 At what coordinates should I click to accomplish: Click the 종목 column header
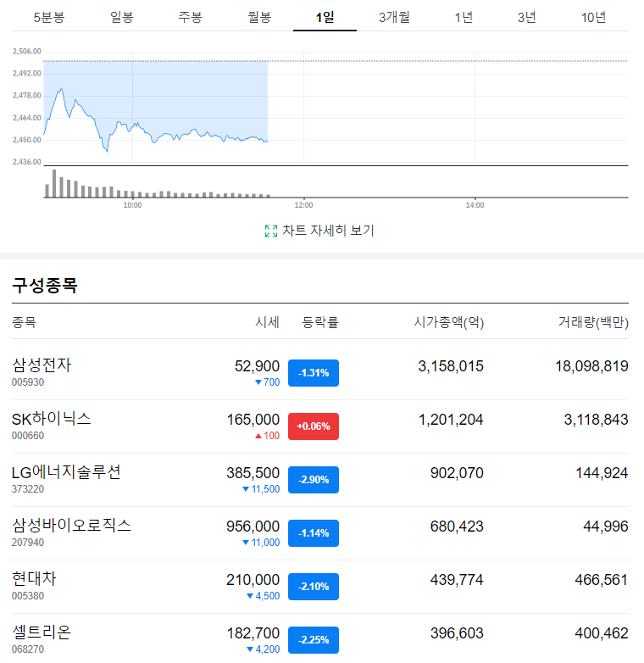(24, 323)
